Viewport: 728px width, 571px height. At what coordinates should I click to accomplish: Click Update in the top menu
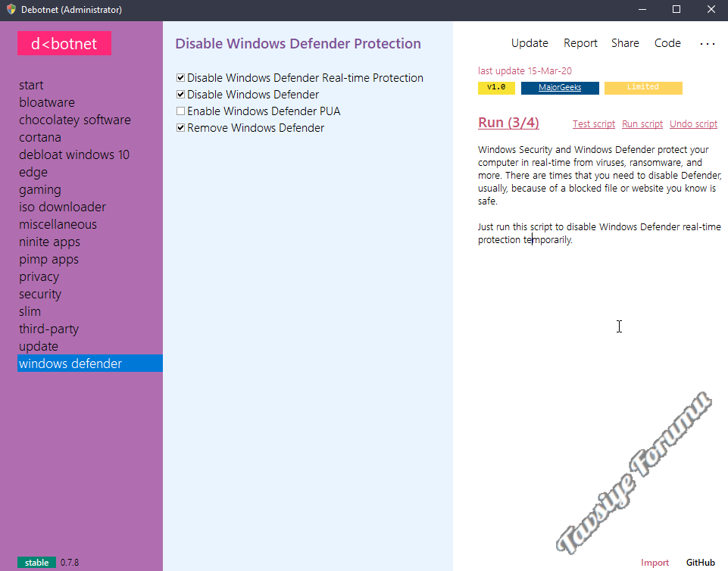[530, 43]
